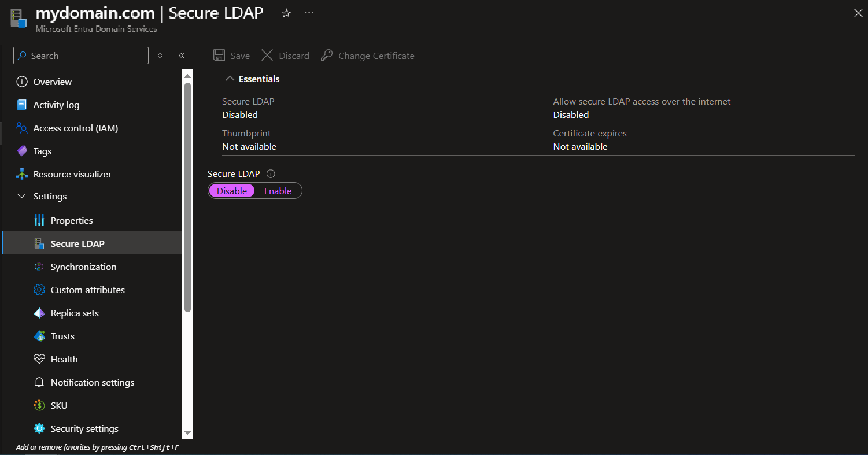
Task: Favorite this page with star icon
Action: [x=286, y=13]
